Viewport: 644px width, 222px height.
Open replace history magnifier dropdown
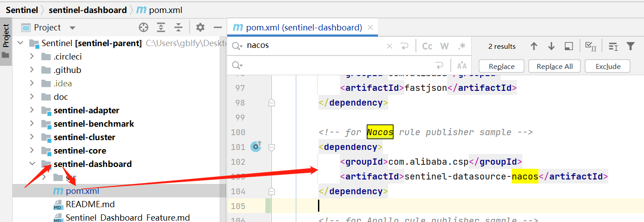pyautogui.click(x=237, y=66)
